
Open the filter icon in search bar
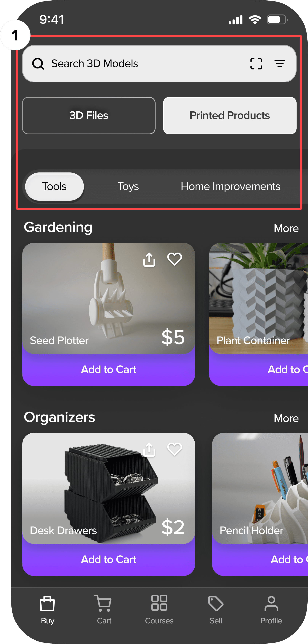pyautogui.click(x=280, y=64)
